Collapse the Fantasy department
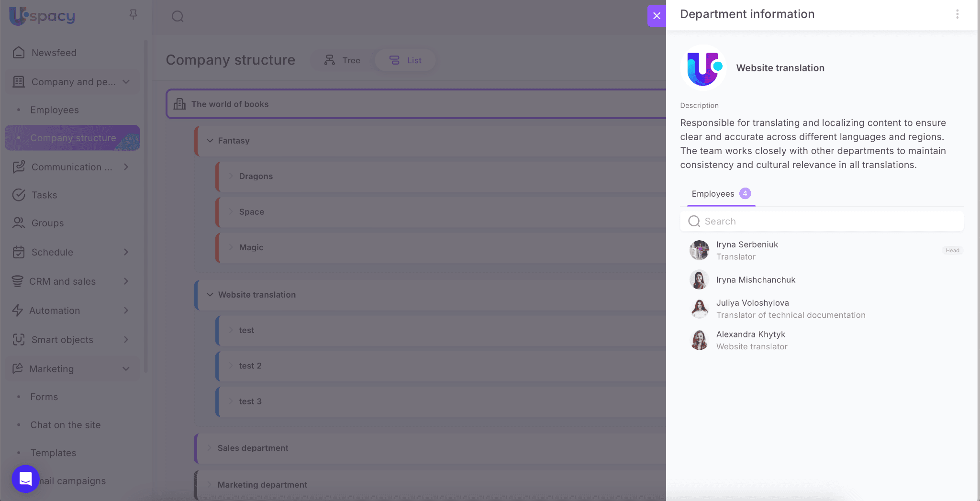The image size is (980, 501). pyautogui.click(x=210, y=141)
